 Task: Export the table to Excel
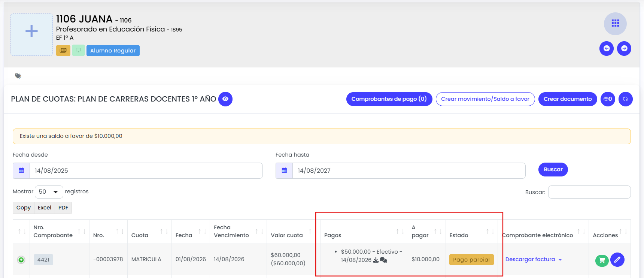tap(45, 208)
